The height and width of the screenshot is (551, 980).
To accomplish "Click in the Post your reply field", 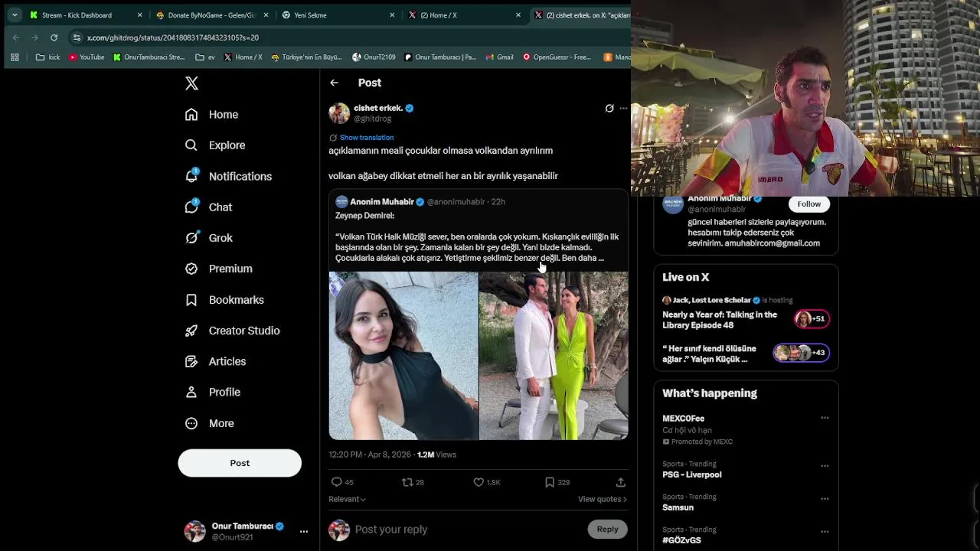I will tap(467, 530).
